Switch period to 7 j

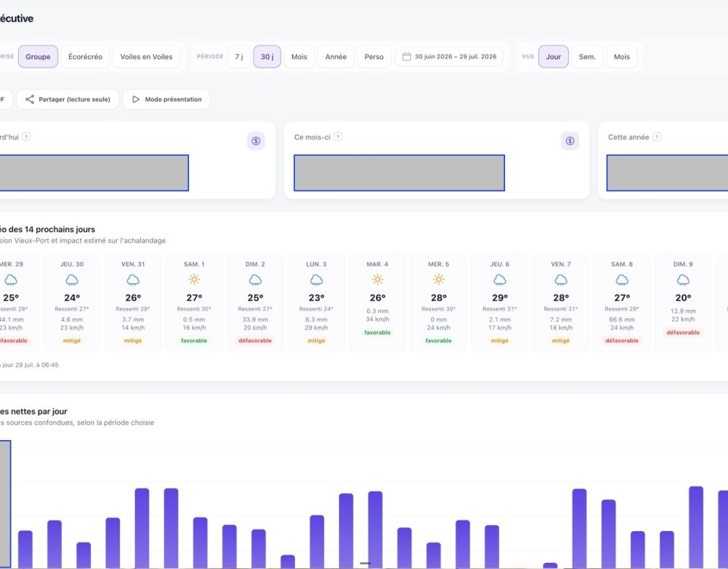[x=239, y=57]
